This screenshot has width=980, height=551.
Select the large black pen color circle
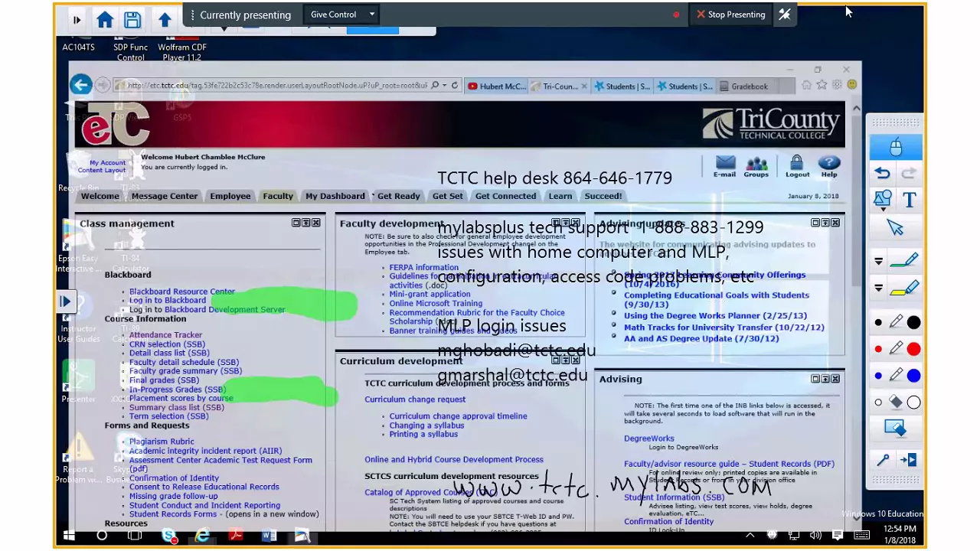pyautogui.click(x=913, y=322)
